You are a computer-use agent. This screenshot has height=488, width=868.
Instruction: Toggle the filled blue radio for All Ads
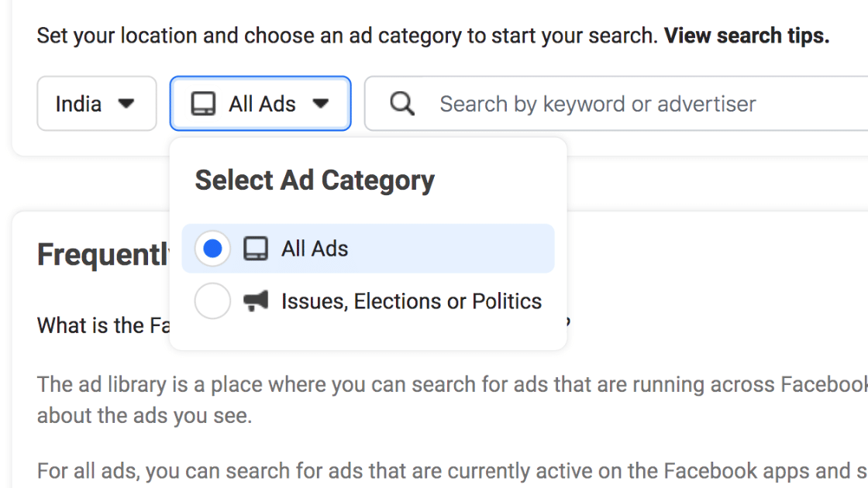212,248
